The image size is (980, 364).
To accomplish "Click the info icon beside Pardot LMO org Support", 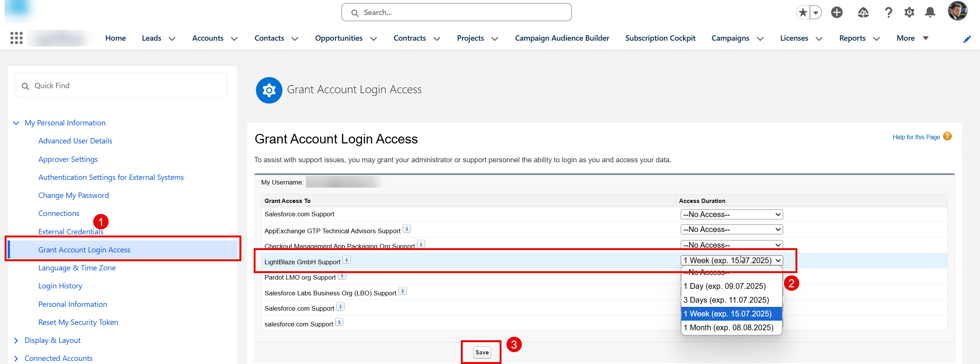I will 342,275.
